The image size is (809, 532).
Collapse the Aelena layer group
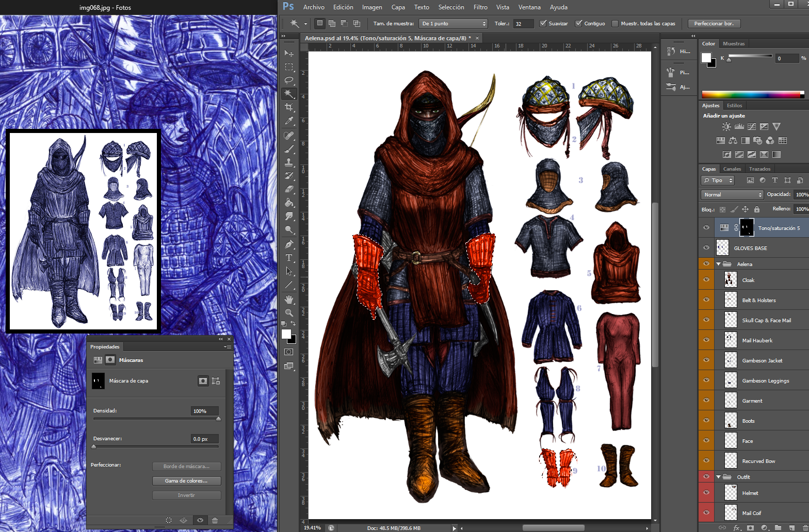(718, 264)
